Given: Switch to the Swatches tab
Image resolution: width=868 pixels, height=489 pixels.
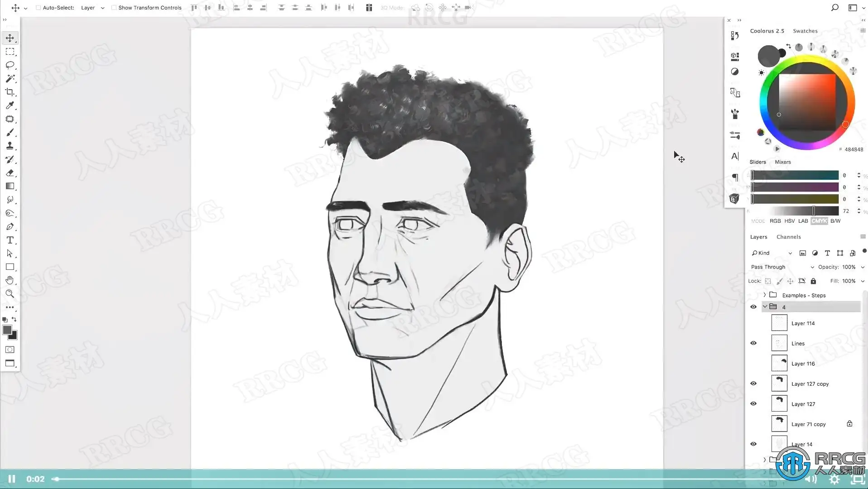Looking at the screenshot, I should 805,31.
